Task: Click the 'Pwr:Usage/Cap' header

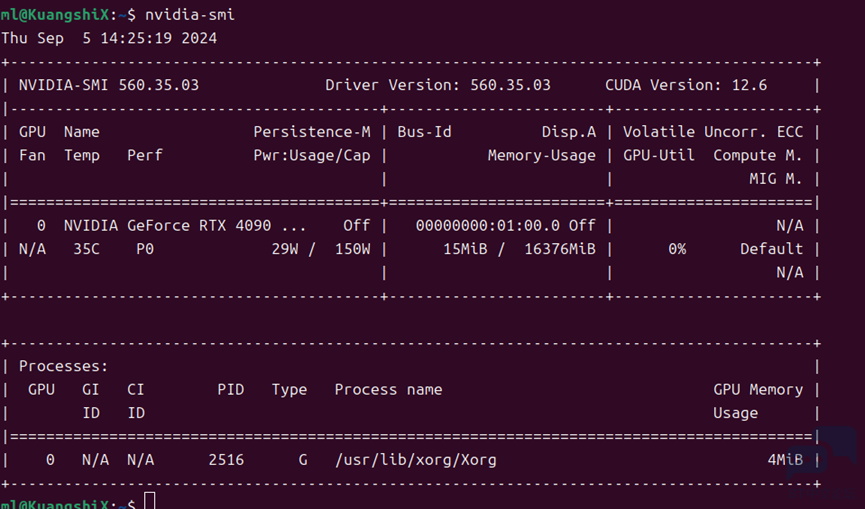Action: tap(312, 156)
